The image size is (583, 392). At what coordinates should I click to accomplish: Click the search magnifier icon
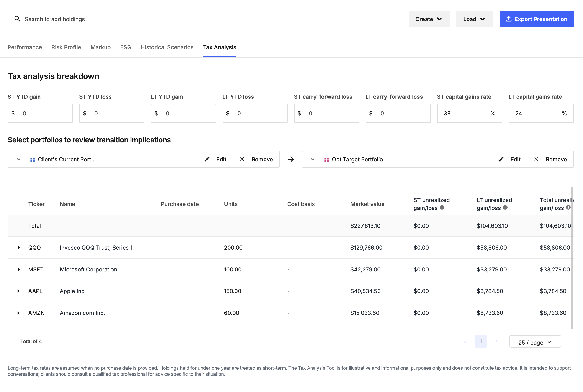pyautogui.click(x=17, y=19)
